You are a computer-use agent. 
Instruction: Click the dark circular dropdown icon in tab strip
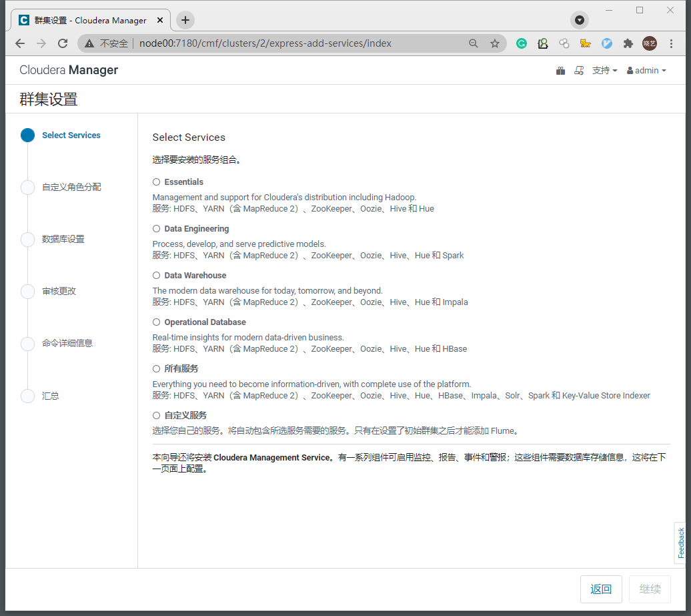click(580, 20)
